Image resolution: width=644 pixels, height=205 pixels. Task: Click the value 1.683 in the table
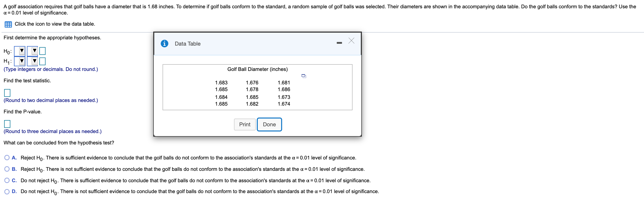[221, 83]
